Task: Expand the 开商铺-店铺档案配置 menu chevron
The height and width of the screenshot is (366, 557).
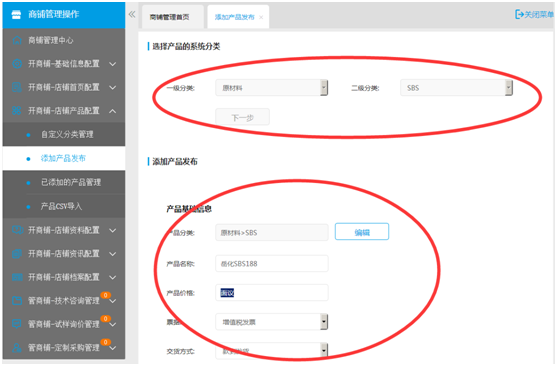Action: (113, 278)
